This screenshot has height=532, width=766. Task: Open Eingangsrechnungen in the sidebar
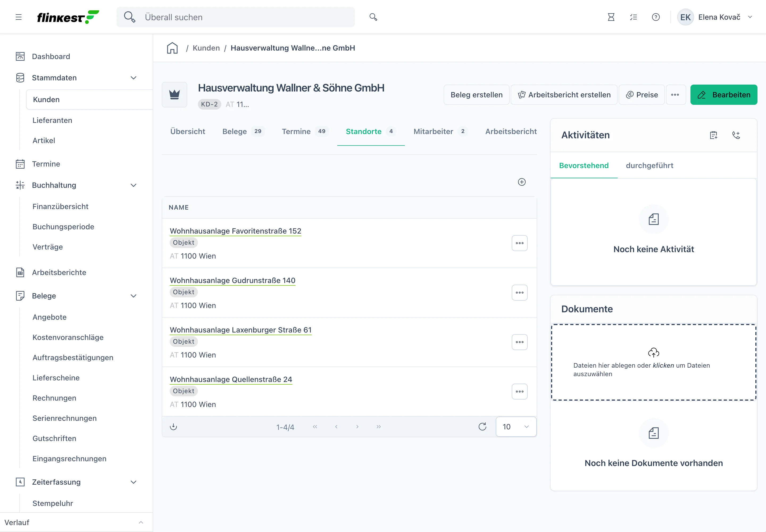click(x=69, y=459)
